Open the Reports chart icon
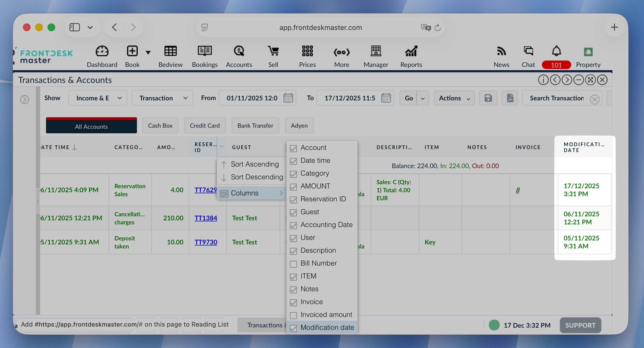This screenshot has width=644, height=348. [x=411, y=51]
